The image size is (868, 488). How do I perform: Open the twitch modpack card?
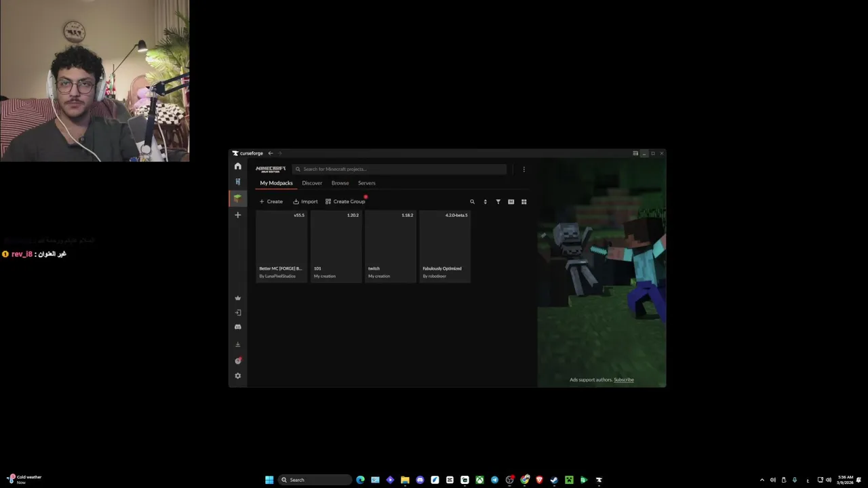click(390, 245)
